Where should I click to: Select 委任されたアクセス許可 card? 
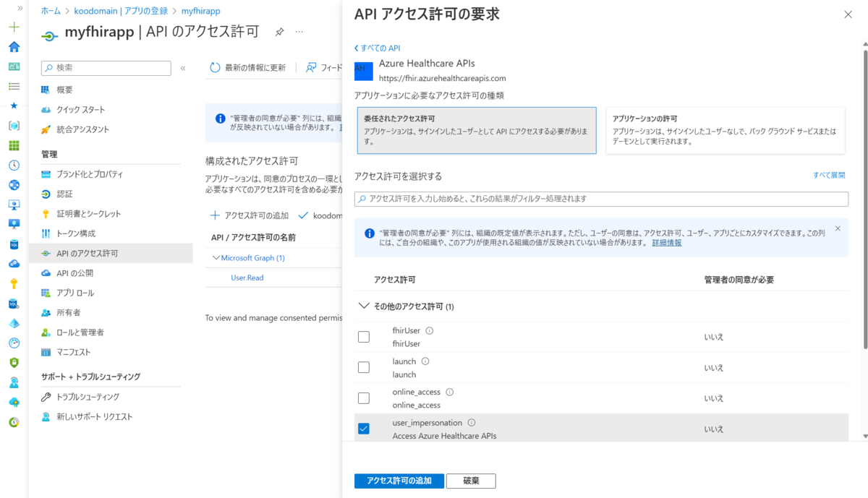point(477,131)
